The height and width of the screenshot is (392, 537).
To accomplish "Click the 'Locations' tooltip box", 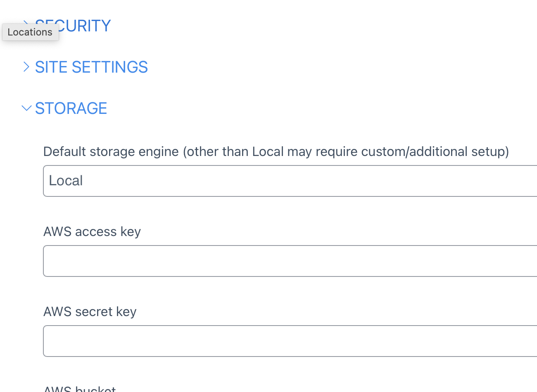I will [x=30, y=32].
